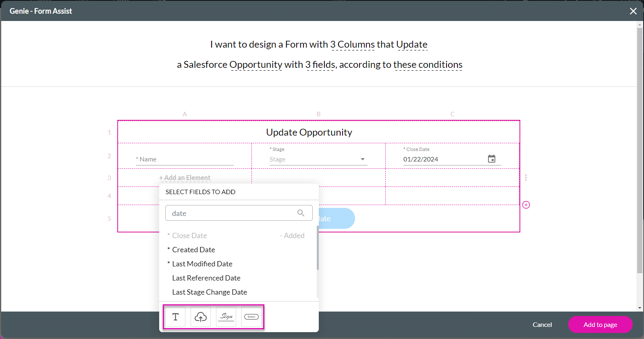
Task: Open the '3 Columns' option selector
Action: [352, 45]
